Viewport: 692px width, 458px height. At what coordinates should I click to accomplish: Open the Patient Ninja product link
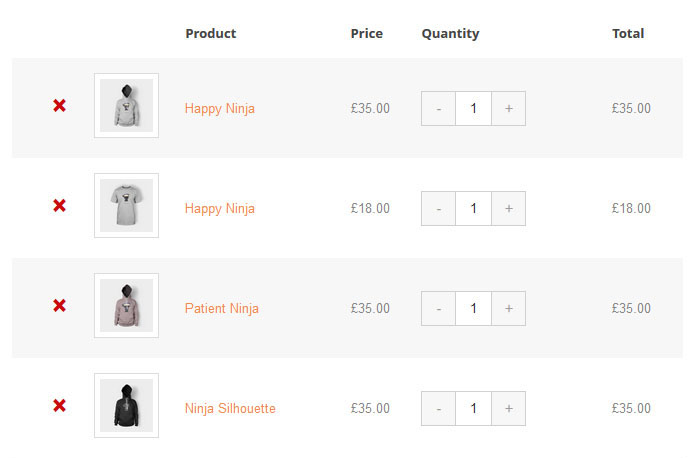point(222,308)
